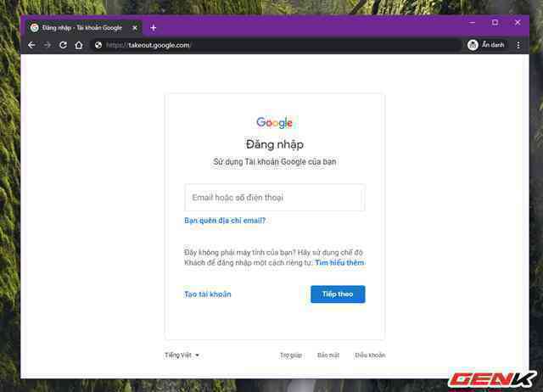Expand the 'Tiếng Việt' language dropdown
Viewport: 543px width, 392px height.
pos(182,355)
